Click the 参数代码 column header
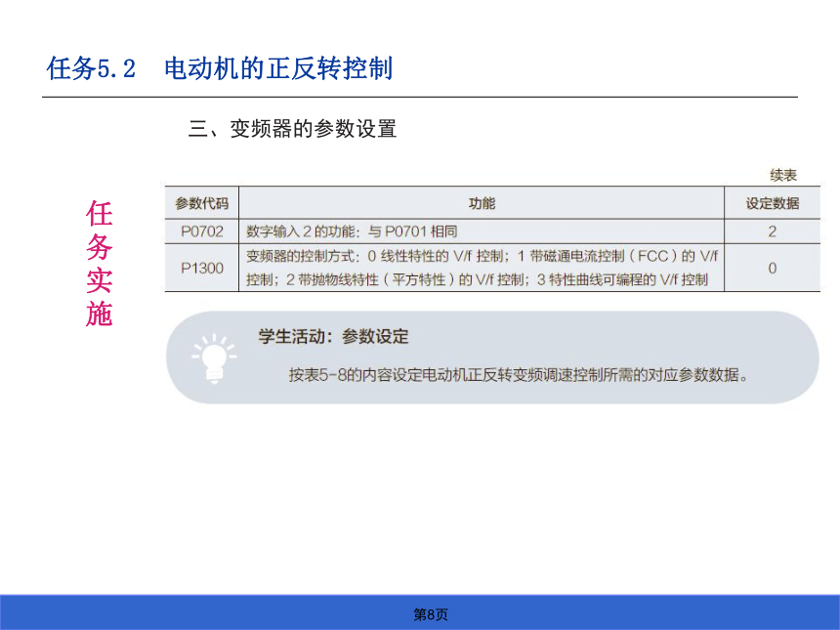The height and width of the screenshot is (630, 840). pos(201,203)
